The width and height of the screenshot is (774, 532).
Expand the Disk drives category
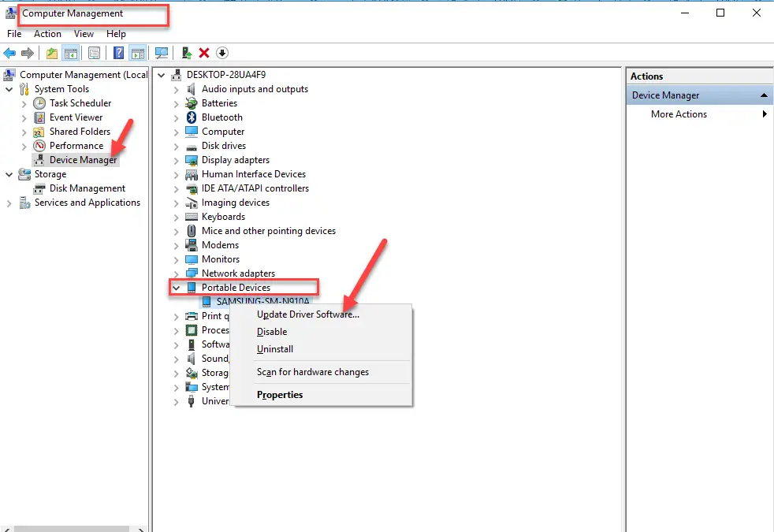point(176,145)
